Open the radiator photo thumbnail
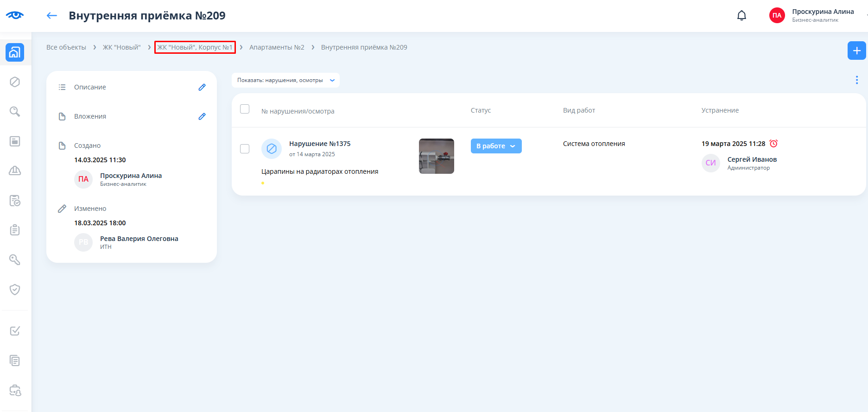The image size is (868, 412). [x=436, y=156]
